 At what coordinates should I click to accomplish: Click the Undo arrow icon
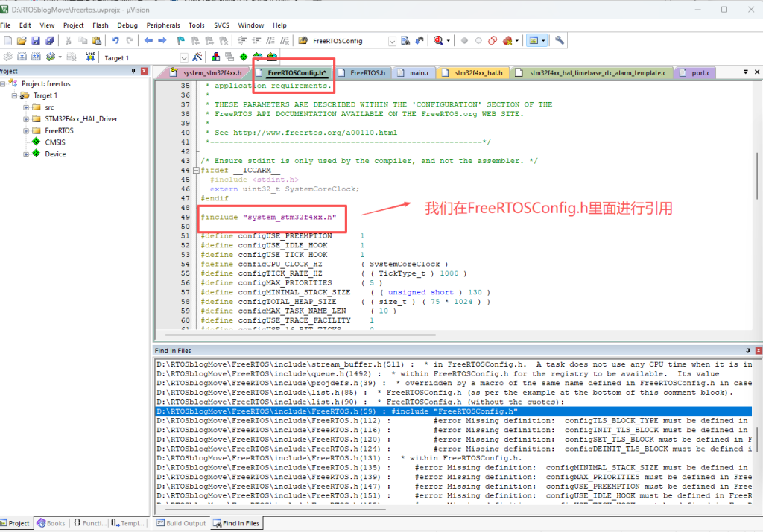(115, 40)
